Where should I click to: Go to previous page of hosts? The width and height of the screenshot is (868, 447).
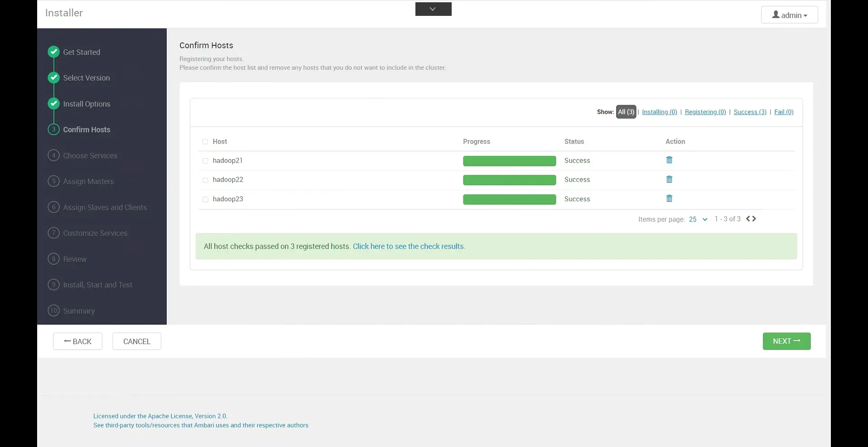click(x=748, y=219)
